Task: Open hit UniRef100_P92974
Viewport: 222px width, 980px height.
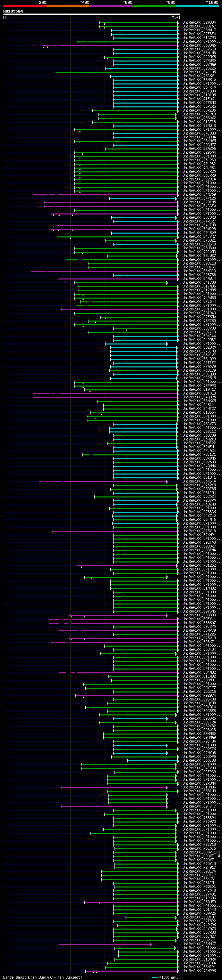Action: pyautogui.click(x=199, y=695)
